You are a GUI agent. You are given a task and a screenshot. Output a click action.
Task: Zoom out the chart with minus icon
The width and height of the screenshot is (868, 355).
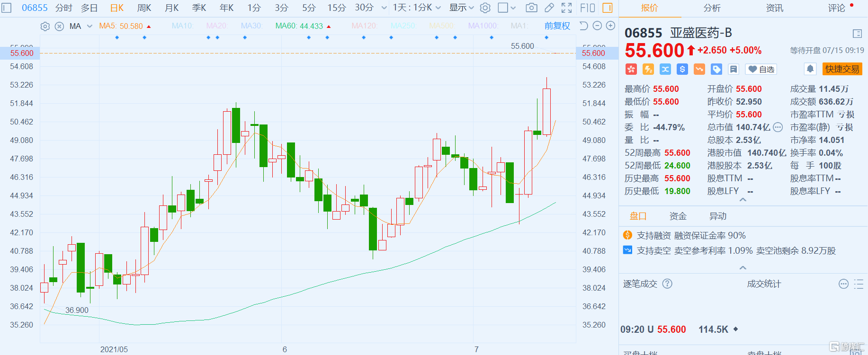click(598, 26)
